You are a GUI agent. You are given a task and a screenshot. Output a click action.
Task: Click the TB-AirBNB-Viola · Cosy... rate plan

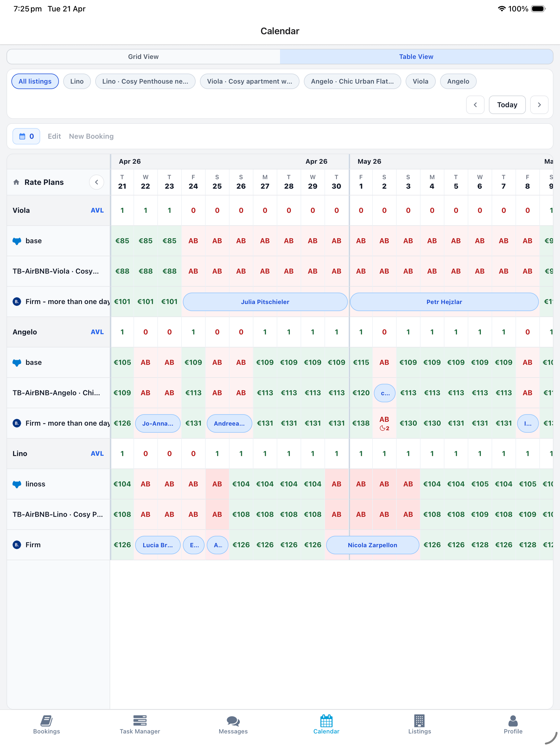(x=56, y=271)
